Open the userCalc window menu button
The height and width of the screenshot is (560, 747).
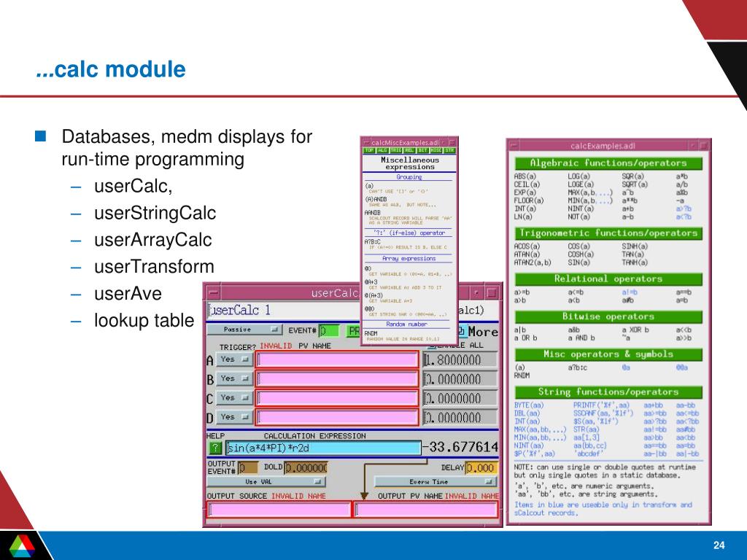click(x=213, y=292)
